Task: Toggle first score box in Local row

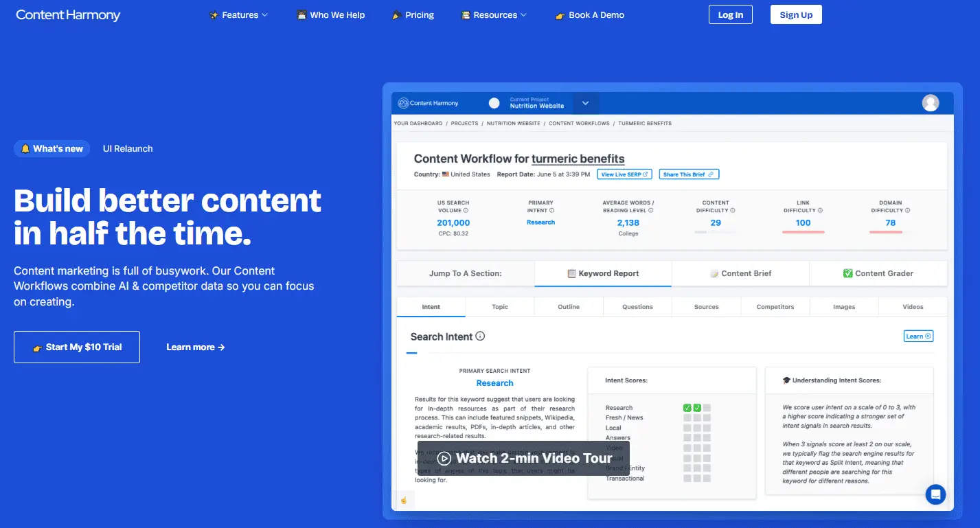Action: (687, 428)
